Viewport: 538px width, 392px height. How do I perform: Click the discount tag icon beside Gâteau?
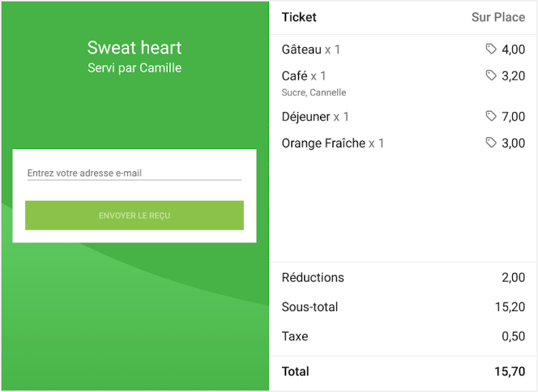point(491,49)
